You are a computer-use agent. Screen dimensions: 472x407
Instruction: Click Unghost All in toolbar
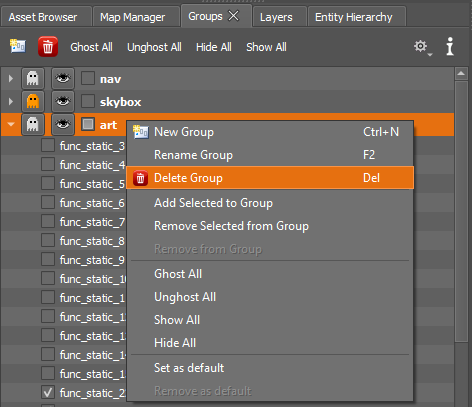click(x=154, y=47)
